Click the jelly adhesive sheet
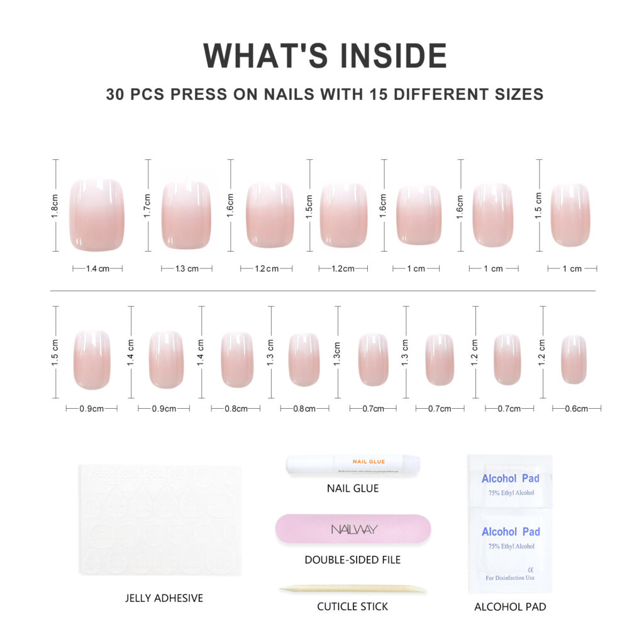The image size is (644, 644). pos(160,520)
